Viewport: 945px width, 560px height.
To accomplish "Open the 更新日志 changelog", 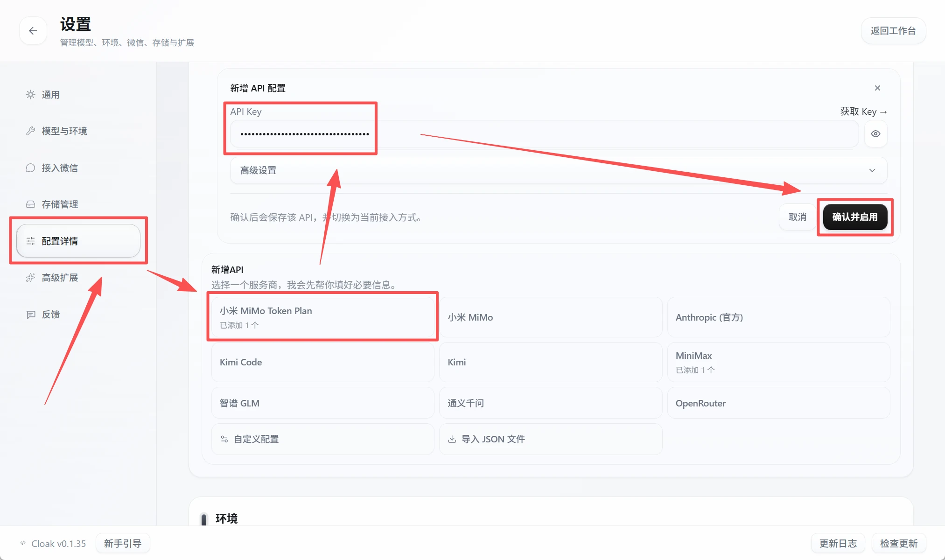I will [838, 543].
